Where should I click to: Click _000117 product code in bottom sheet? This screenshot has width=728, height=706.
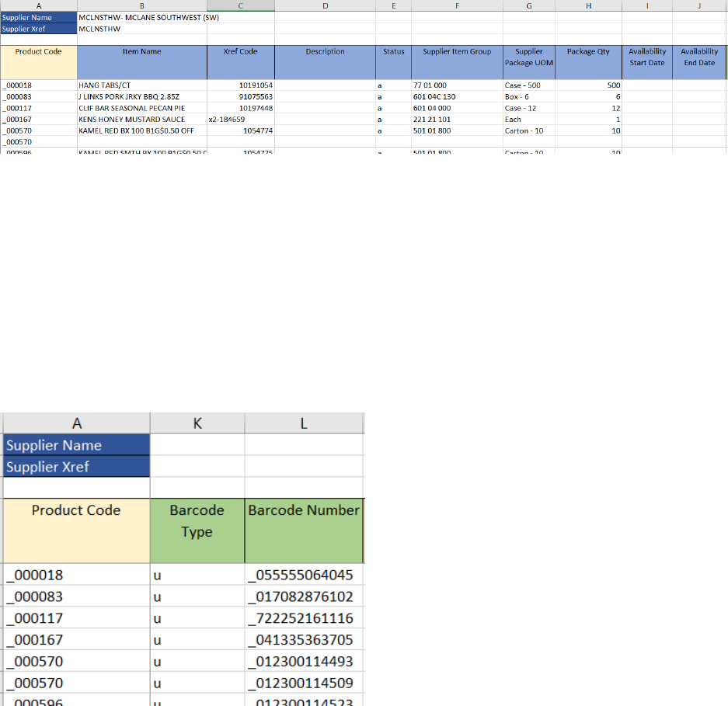pos(77,617)
